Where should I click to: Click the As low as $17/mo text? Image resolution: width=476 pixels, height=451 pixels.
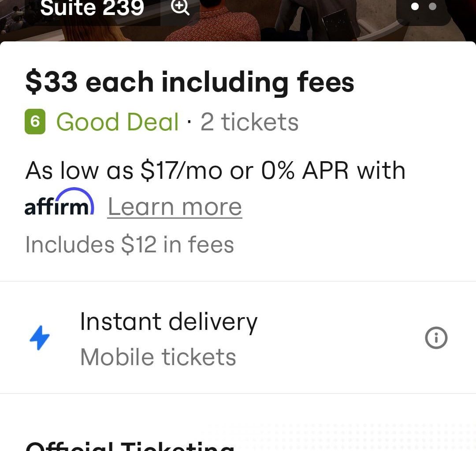coord(215,170)
